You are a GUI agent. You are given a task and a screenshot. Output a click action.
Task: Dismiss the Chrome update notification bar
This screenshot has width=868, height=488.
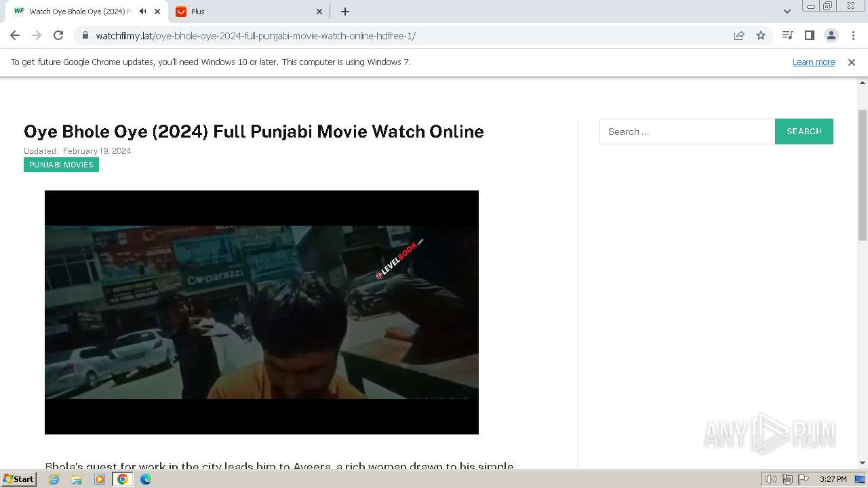pyautogui.click(x=852, y=62)
